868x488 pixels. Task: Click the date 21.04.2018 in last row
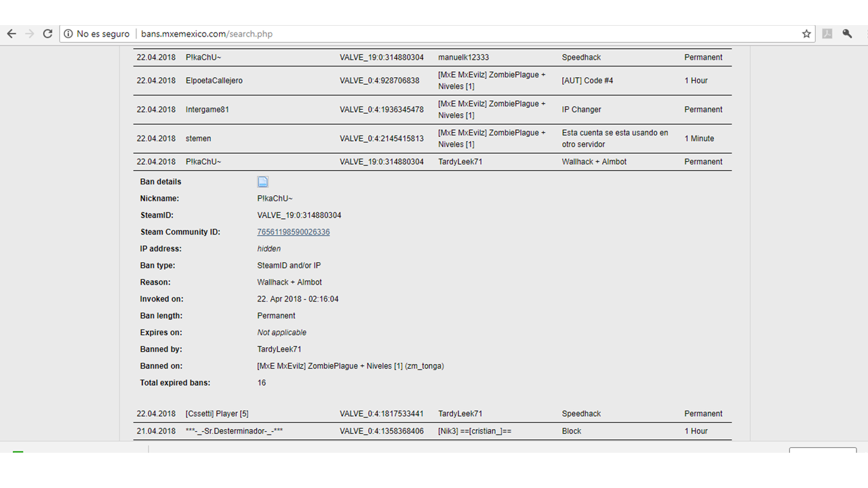pyautogui.click(x=156, y=431)
